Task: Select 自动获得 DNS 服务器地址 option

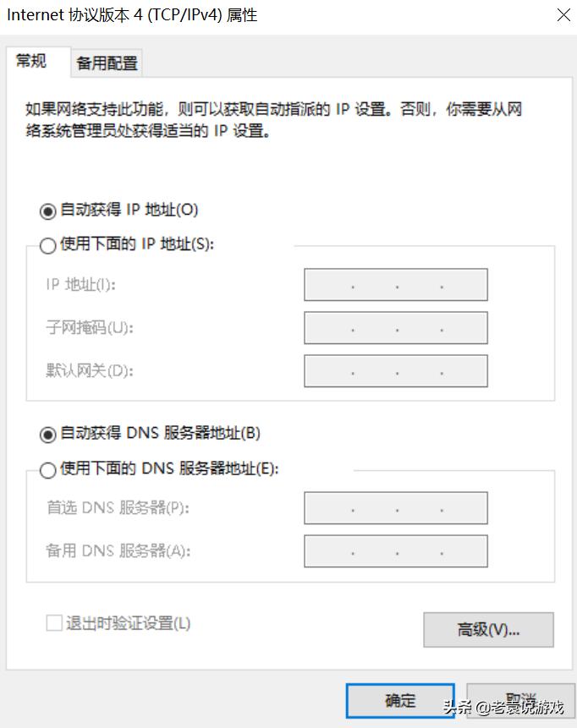Action: 48,433
